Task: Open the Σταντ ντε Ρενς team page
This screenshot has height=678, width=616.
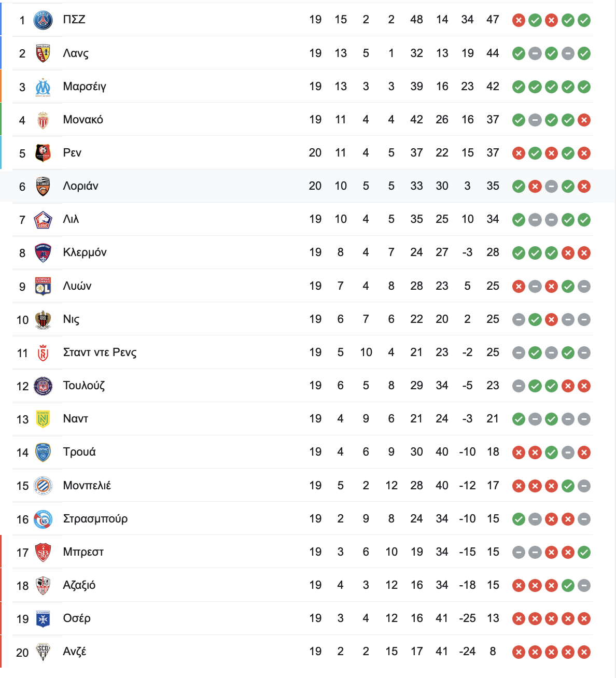Action: click(x=100, y=352)
